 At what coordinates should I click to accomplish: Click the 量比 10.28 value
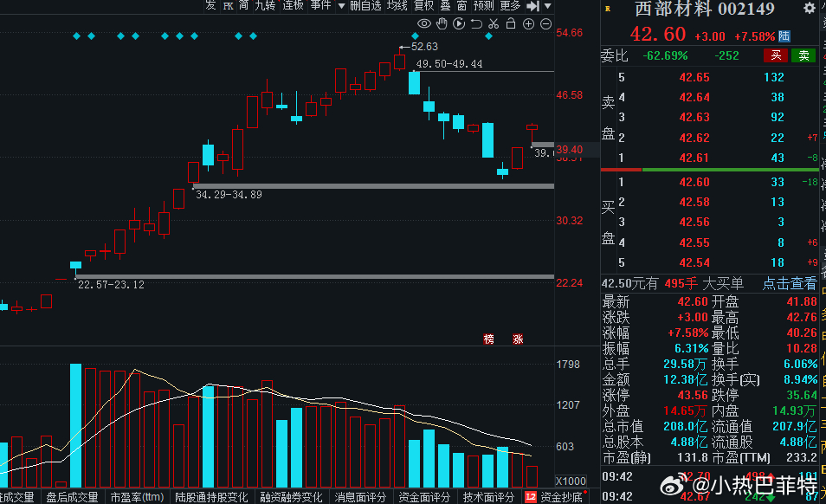(802, 348)
